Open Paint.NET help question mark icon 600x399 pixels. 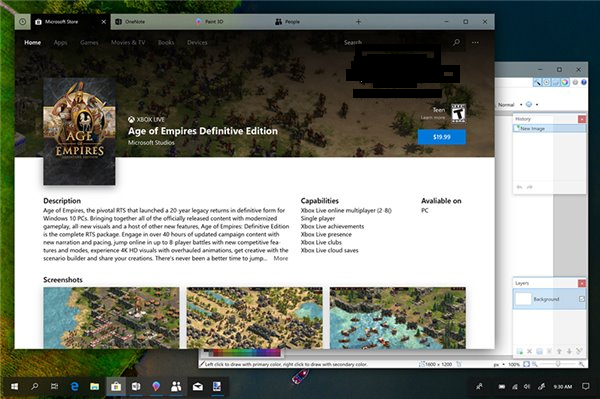coord(584,82)
